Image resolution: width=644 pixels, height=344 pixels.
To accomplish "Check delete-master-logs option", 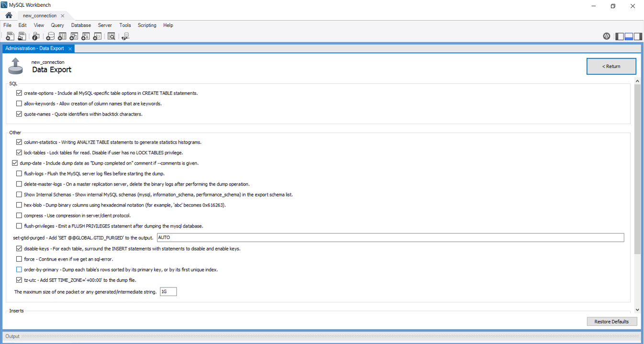I will [19, 184].
